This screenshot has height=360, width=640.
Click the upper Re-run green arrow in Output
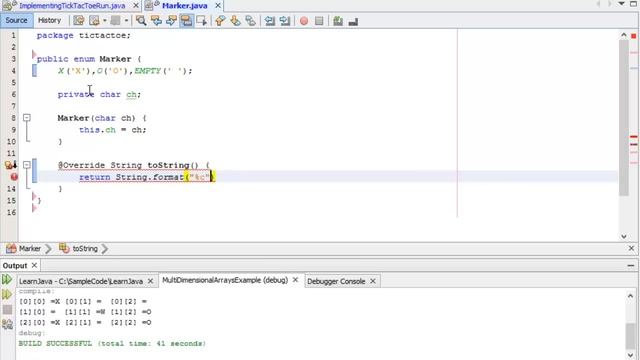click(x=7, y=279)
